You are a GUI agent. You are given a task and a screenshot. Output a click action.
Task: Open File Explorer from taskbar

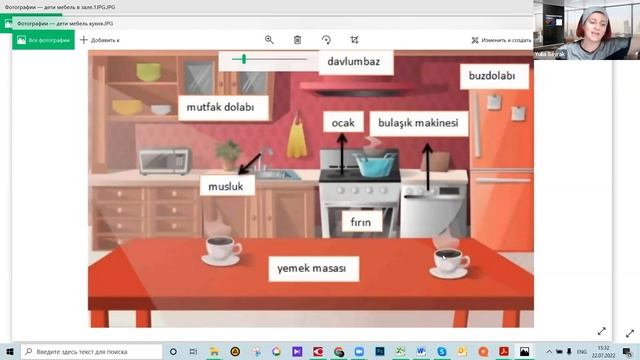(x=214, y=351)
